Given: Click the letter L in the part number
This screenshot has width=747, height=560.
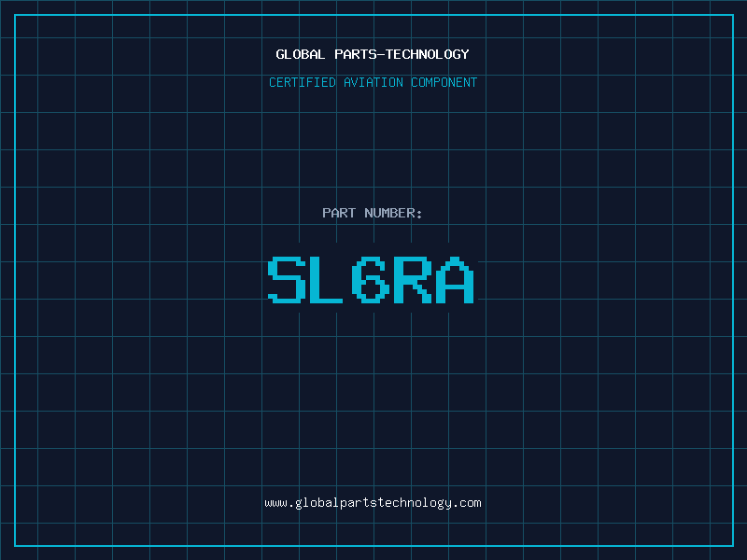Looking at the screenshot, I should [326, 280].
